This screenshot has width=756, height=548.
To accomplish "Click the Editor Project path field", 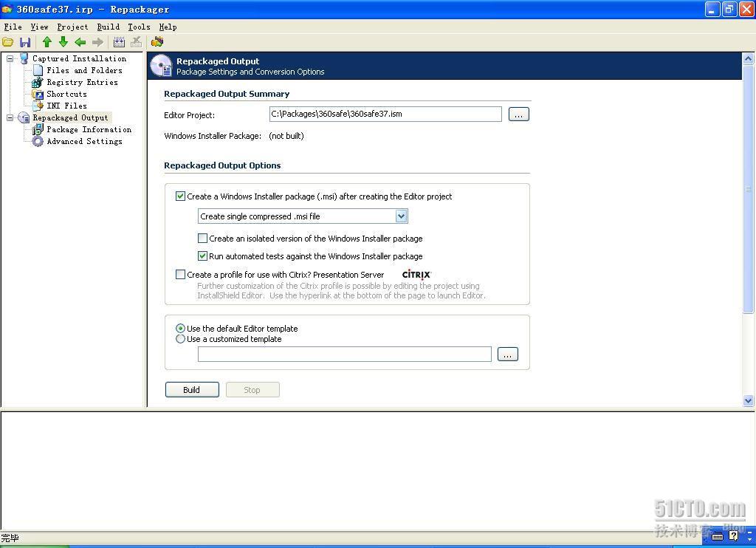I will pos(385,114).
